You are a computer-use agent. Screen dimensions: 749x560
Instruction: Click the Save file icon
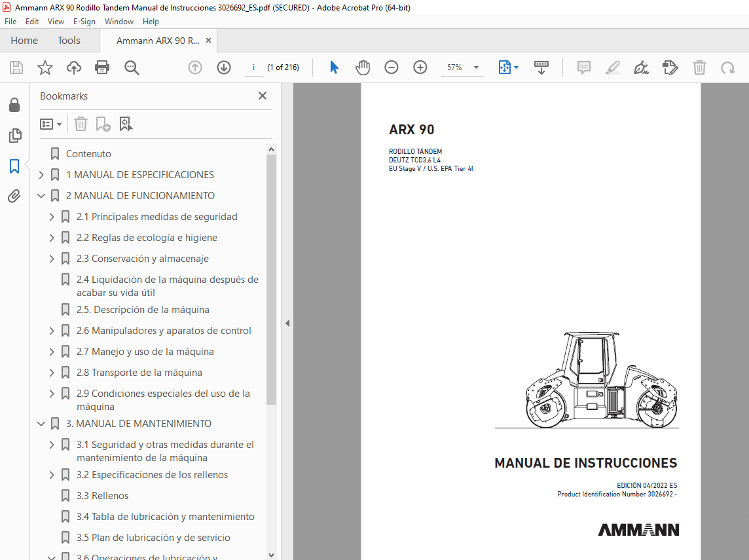pos(16,67)
